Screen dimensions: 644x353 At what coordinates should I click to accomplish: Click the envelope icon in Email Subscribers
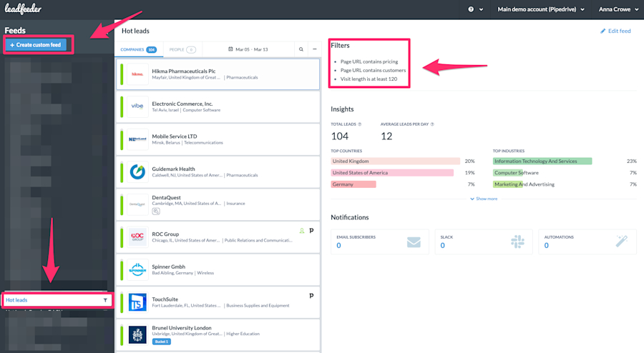pos(414,242)
